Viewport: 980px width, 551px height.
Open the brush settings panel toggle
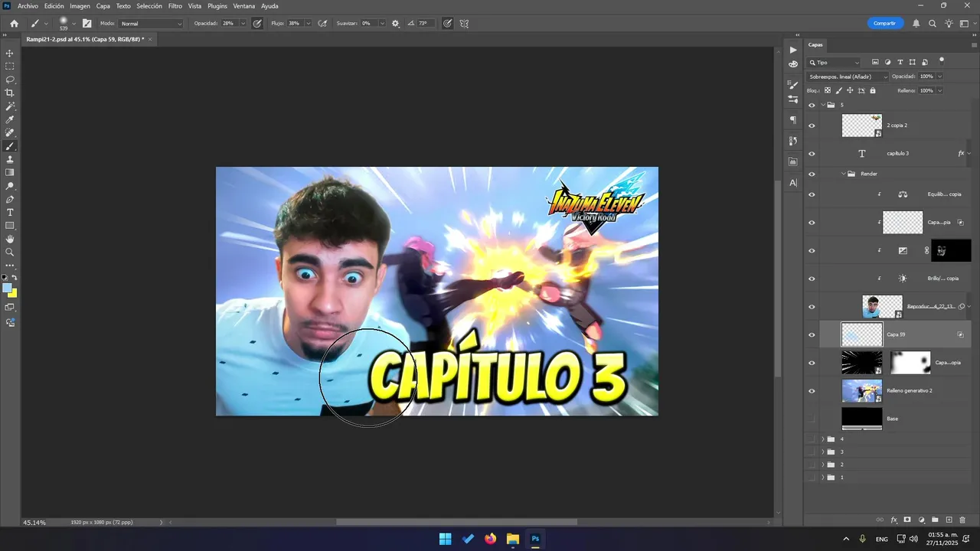point(87,24)
